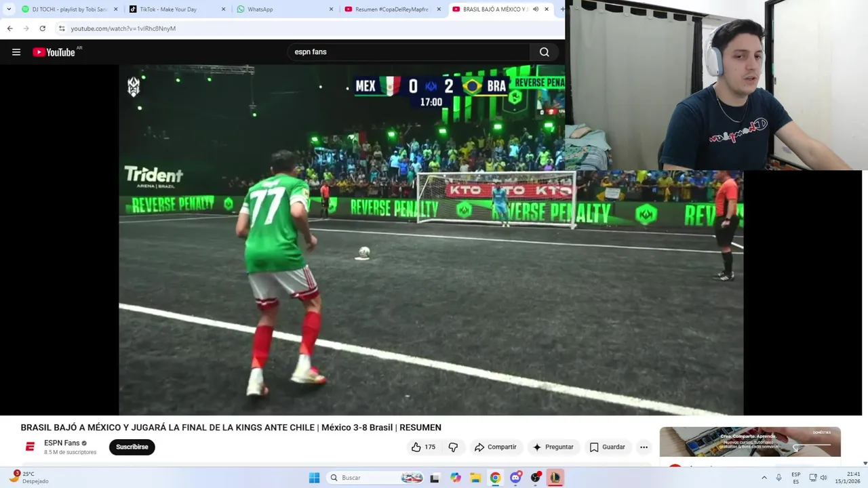Open the Domestika ad thumbnail

pyautogui.click(x=750, y=442)
